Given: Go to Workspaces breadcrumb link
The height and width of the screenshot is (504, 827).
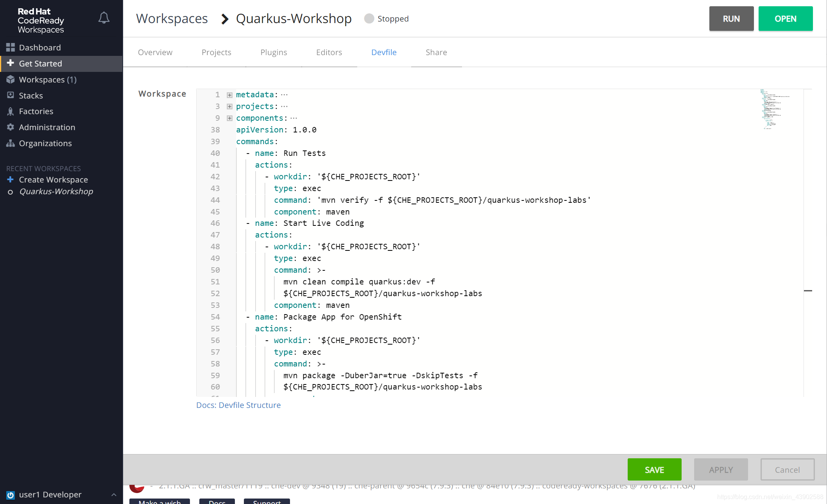Looking at the screenshot, I should coord(172,18).
